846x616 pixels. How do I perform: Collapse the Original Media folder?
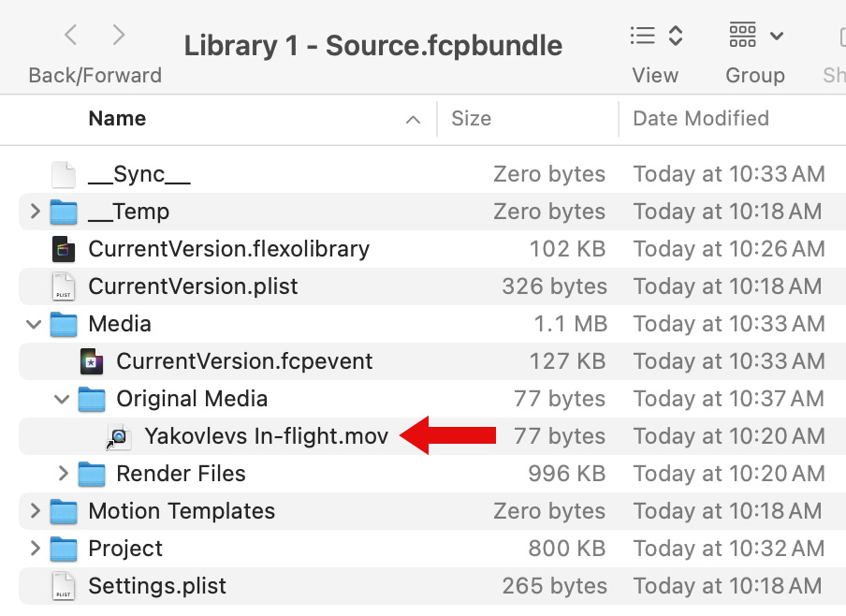coord(63,399)
